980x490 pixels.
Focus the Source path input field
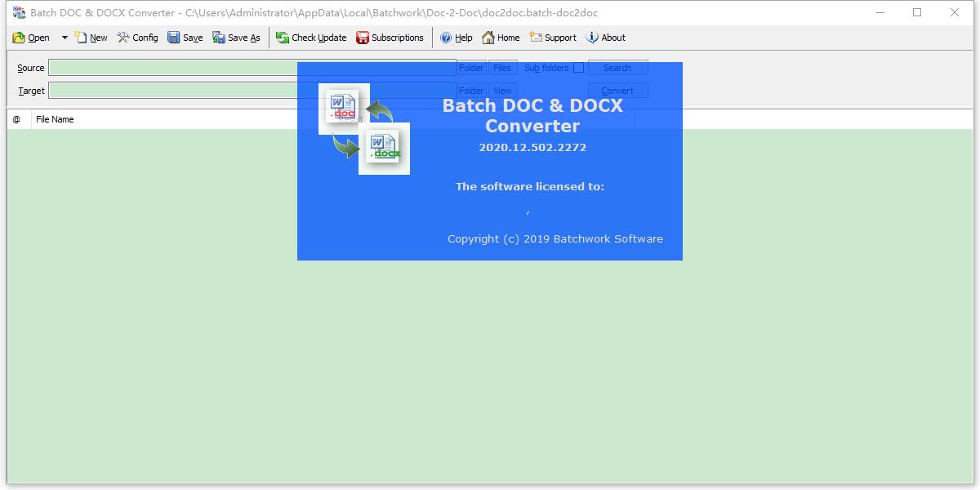(252, 68)
